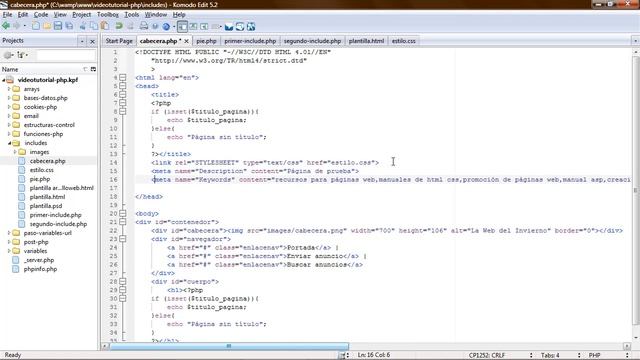The height and width of the screenshot is (360, 640).
Task: Expand the arrays folder
Action: (9, 89)
